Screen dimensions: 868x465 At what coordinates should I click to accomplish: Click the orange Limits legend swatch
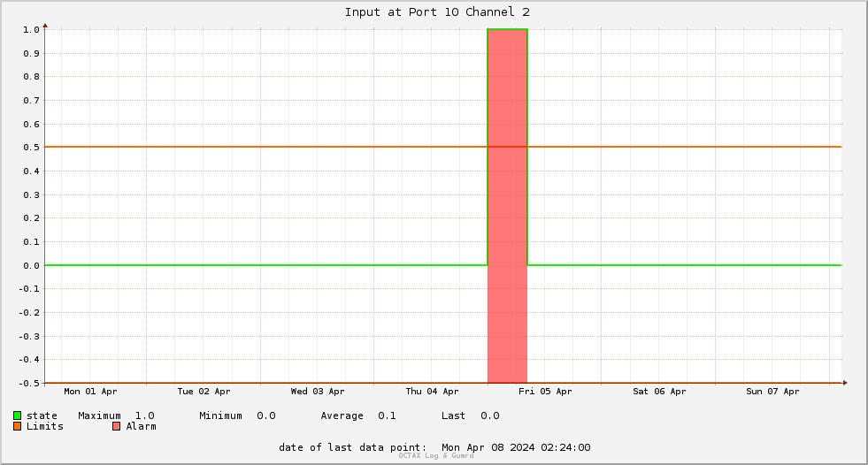pyautogui.click(x=17, y=426)
